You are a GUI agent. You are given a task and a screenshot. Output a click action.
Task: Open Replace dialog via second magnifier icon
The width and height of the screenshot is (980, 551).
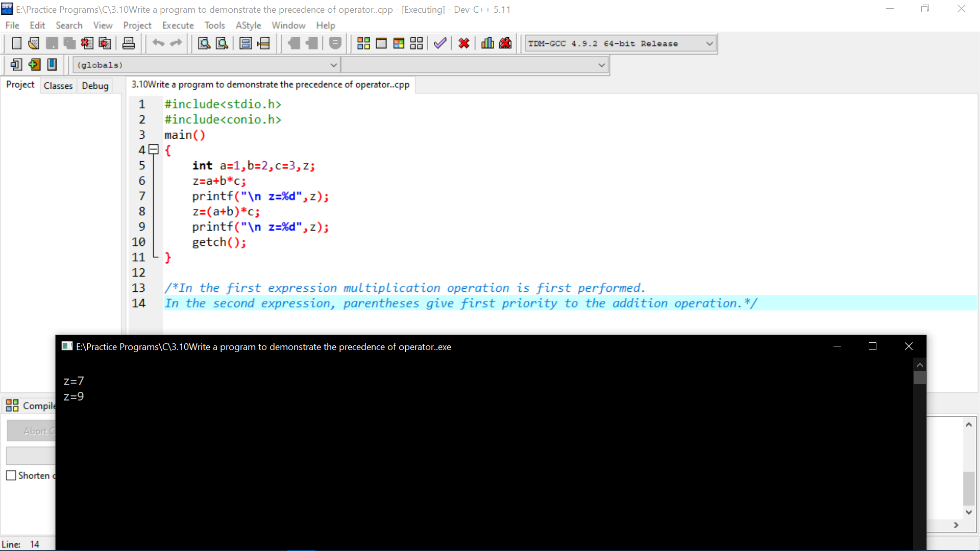click(x=222, y=43)
